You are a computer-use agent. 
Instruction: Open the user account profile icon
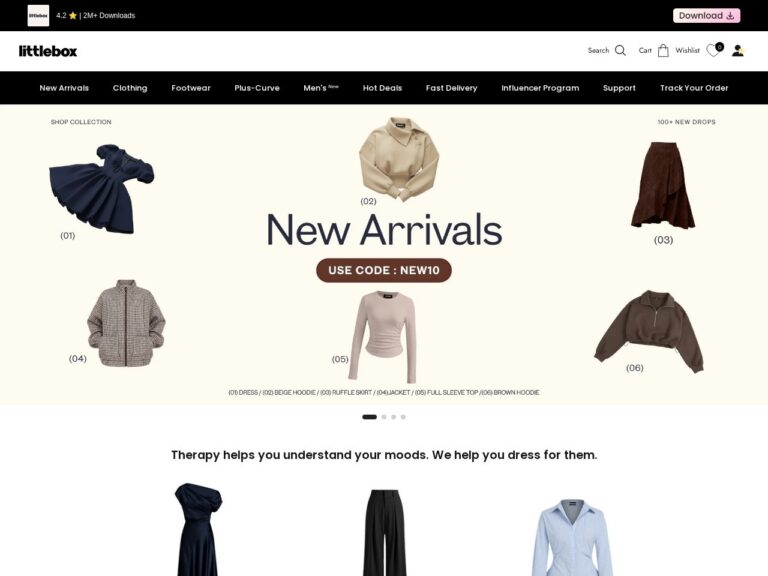pyautogui.click(x=738, y=50)
